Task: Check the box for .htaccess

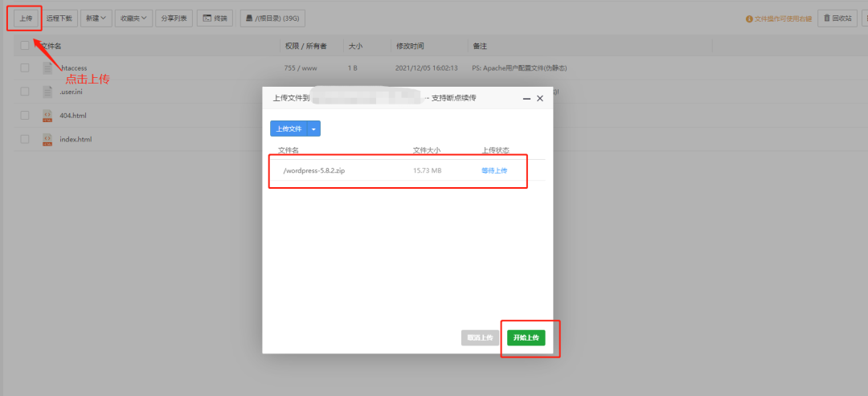Action: point(25,68)
